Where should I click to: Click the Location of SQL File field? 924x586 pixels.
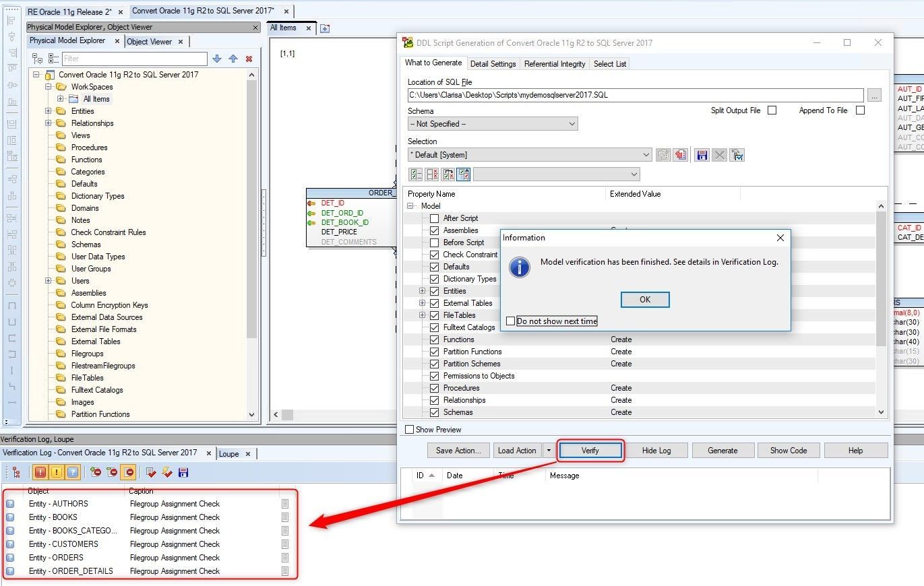636,96
